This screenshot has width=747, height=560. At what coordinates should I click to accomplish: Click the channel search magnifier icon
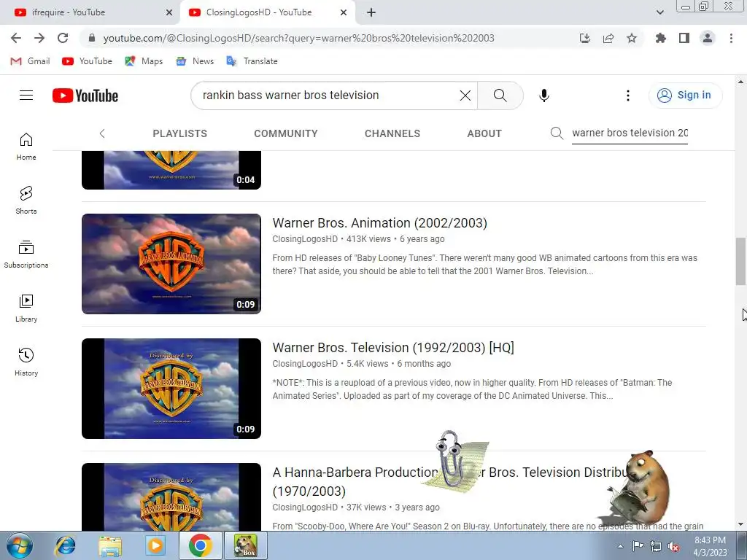click(557, 133)
